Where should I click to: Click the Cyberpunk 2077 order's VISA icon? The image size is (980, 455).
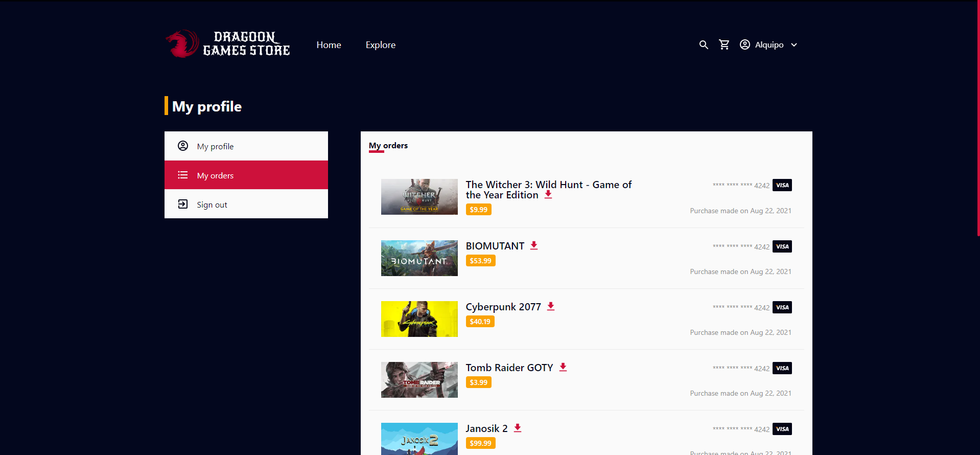coord(782,307)
